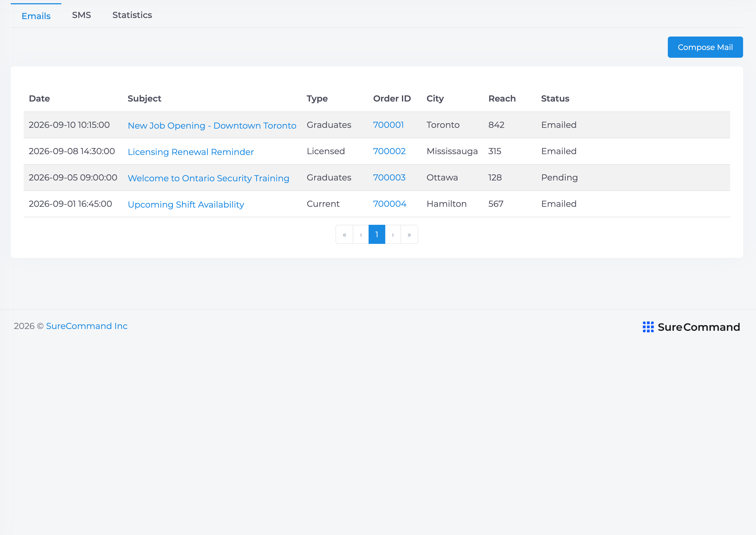Visit SureCommand Inc footer link
The height and width of the screenshot is (535, 756).
pyautogui.click(x=87, y=326)
